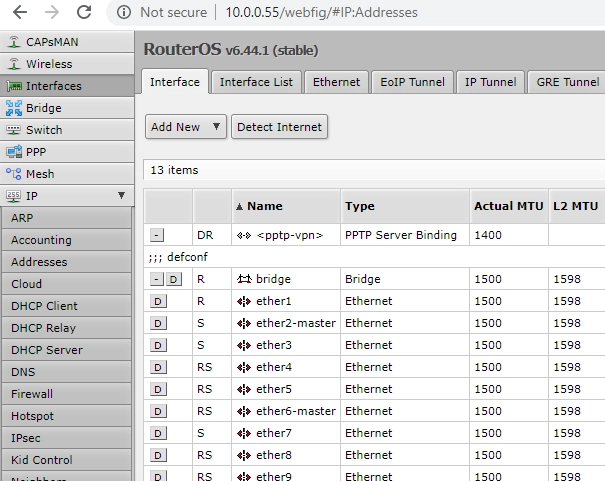The height and width of the screenshot is (481, 605).
Task: Click the PPP computers icon
Action: pyautogui.click(x=14, y=152)
